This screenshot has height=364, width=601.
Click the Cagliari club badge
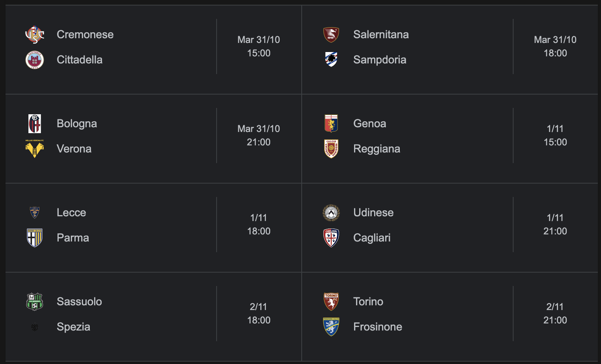coord(331,238)
